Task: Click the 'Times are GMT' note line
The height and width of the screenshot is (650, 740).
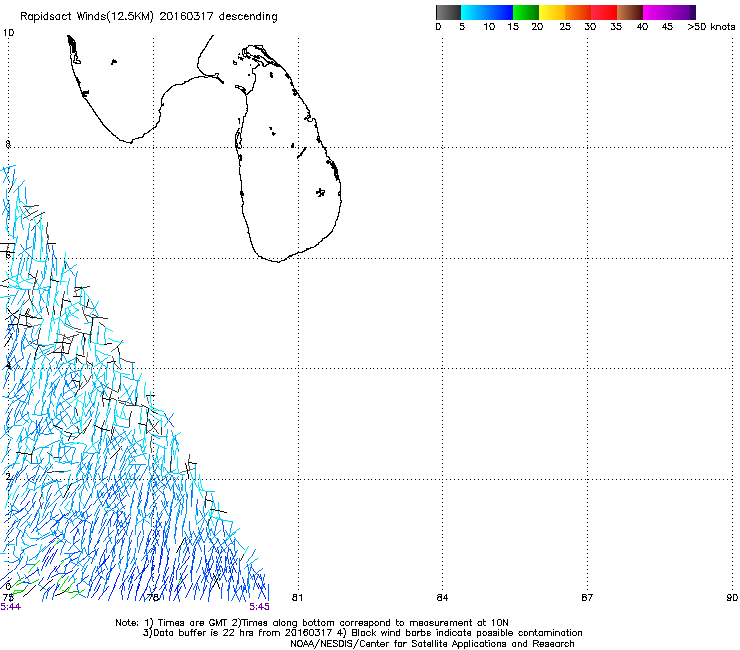Action: click(x=311, y=623)
